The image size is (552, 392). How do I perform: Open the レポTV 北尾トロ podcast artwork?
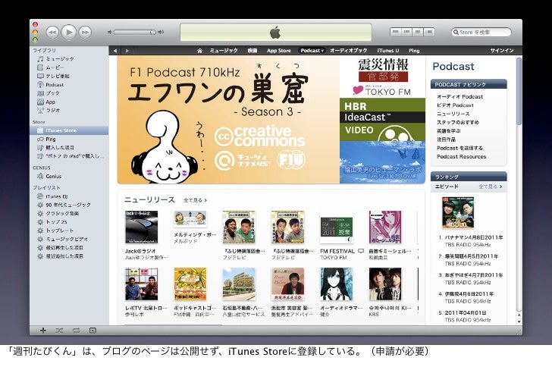142,284
